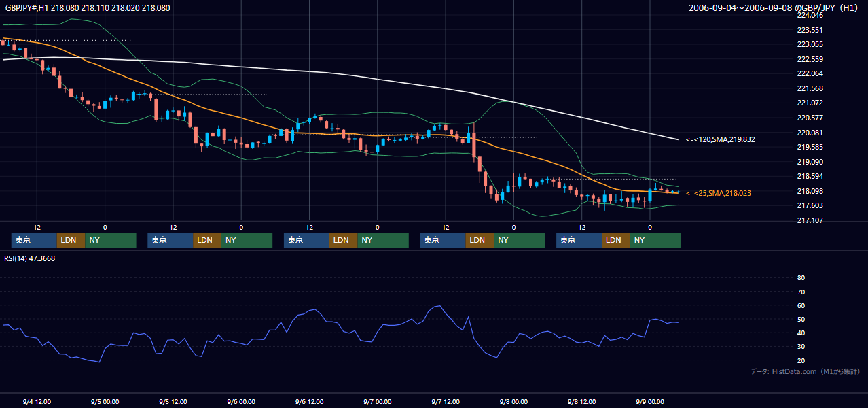Screen dimensions: 868x408
Task: Click the 9/6 00:00 date label
Action: coord(241,402)
